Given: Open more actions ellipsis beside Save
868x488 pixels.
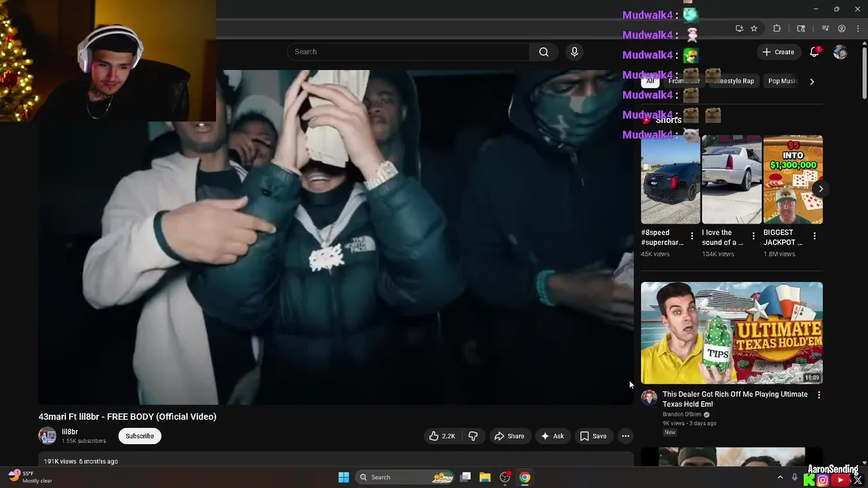Looking at the screenshot, I should (x=625, y=436).
